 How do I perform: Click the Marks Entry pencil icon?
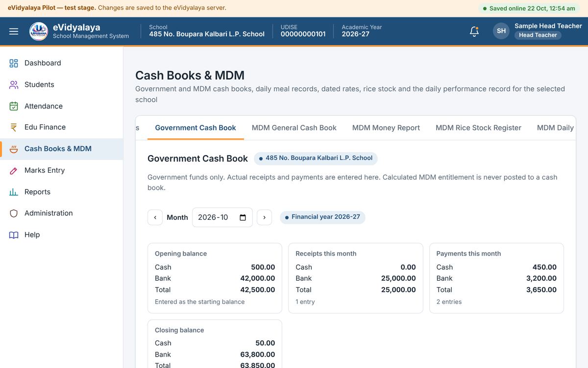tap(14, 171)
